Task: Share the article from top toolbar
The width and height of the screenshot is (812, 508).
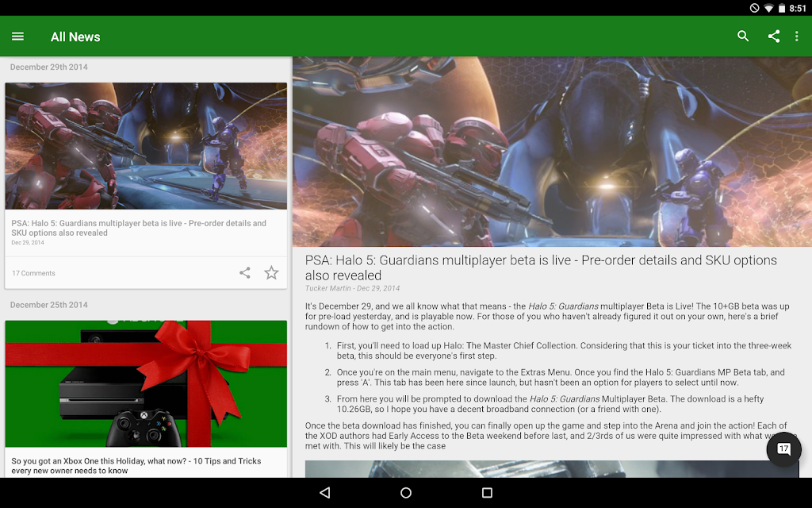Action: pos(774,36)
